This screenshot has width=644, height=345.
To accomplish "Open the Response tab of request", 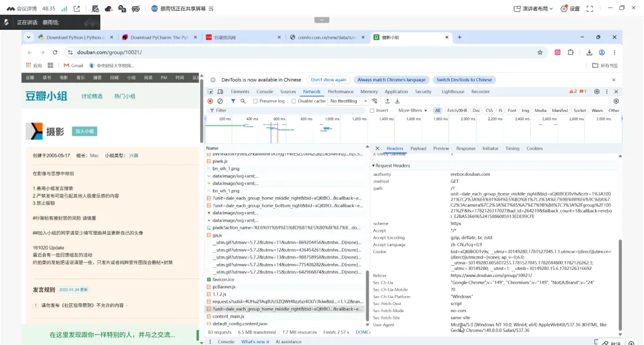I will 465,148.
